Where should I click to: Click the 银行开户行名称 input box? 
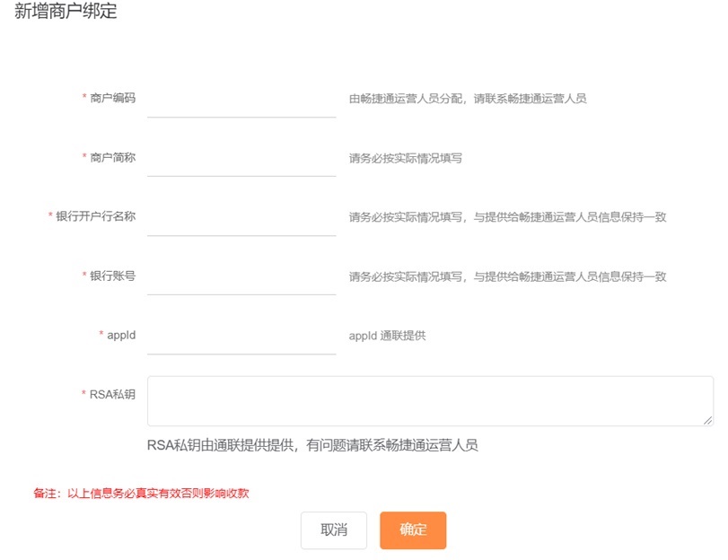[x=241, y=219]
